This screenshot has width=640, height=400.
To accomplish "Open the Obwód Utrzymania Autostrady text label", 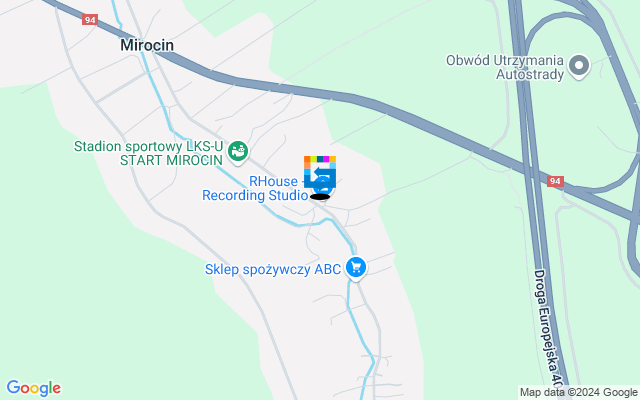I will click(504, 67).
